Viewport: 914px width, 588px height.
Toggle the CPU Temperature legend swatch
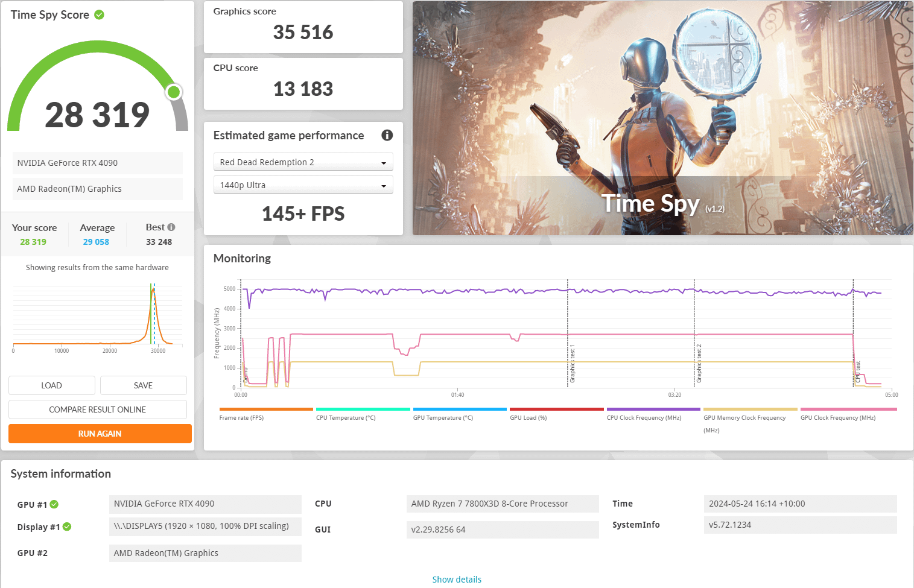(363, 409)
